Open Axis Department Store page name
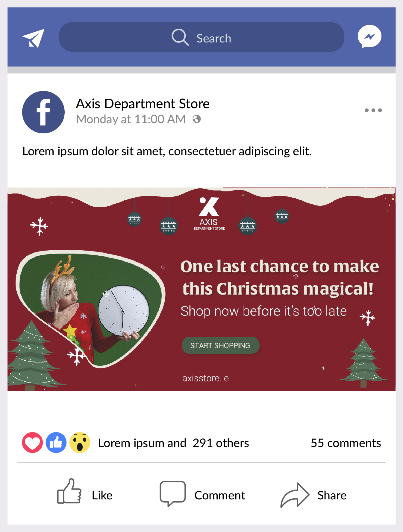Screen dimensions: 403x532 [x=143, y=104]
